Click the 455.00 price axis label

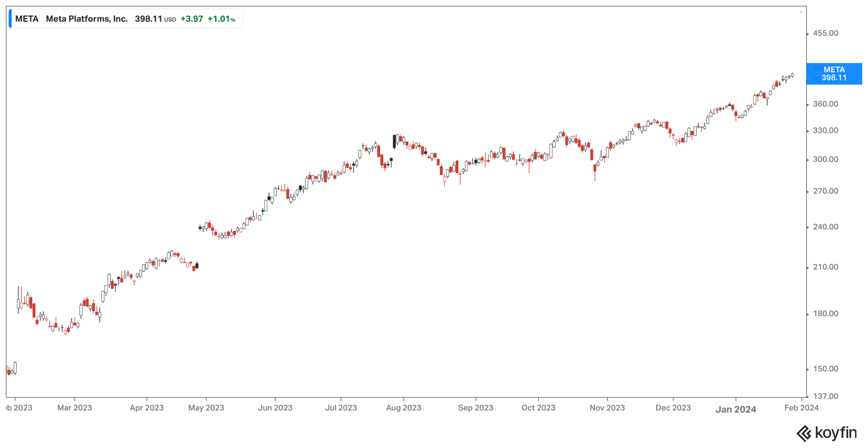pos(825,33)
